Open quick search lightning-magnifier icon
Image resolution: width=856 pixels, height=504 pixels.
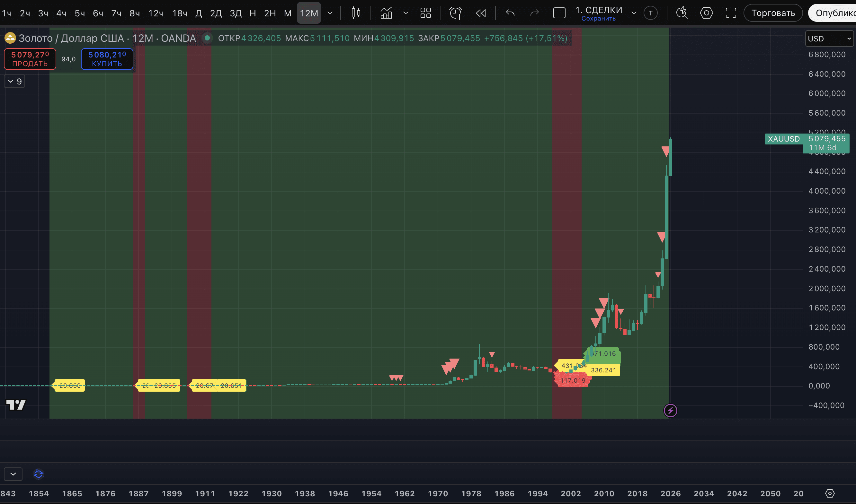[x=682, y=13]
